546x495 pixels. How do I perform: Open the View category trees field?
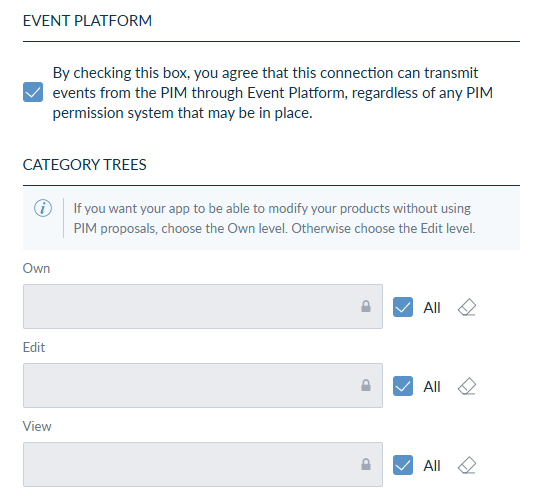click(203, 464)
